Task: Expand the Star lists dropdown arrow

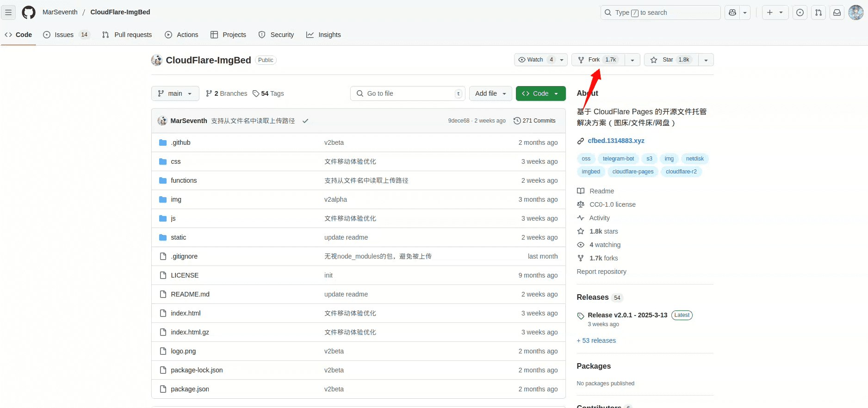Action: pos(706,60)
